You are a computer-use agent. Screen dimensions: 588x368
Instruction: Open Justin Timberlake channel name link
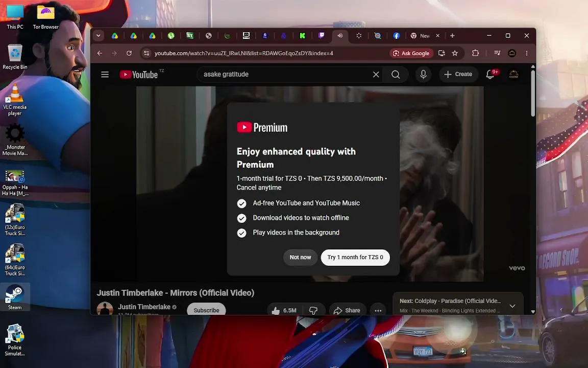pyautogui.click(x=144, y=307)
